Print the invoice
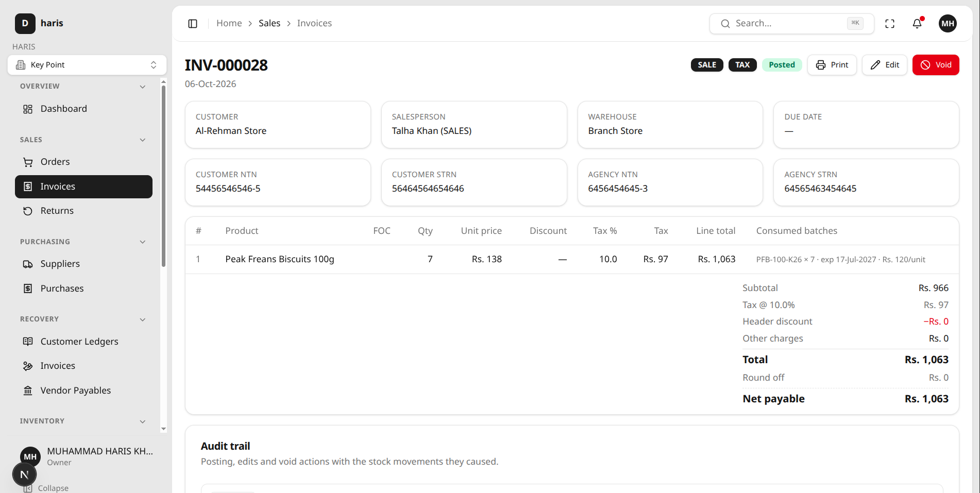 pyautogui.click(x=832, y=65)
